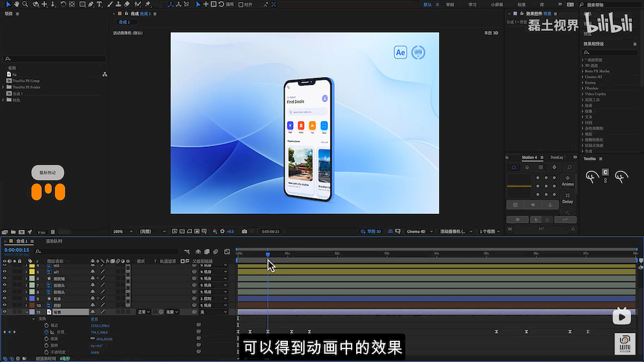This screenshot has height=362, width=644.
Task: Hide layer 9 机身 visibility eye
Action: tap(5, 299)
